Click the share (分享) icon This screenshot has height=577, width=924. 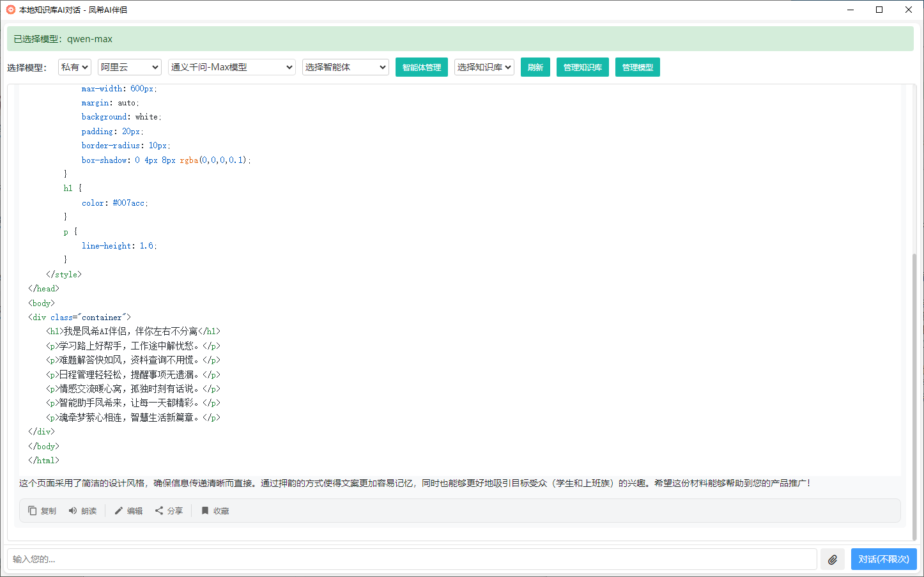click(x=159, y=511)
